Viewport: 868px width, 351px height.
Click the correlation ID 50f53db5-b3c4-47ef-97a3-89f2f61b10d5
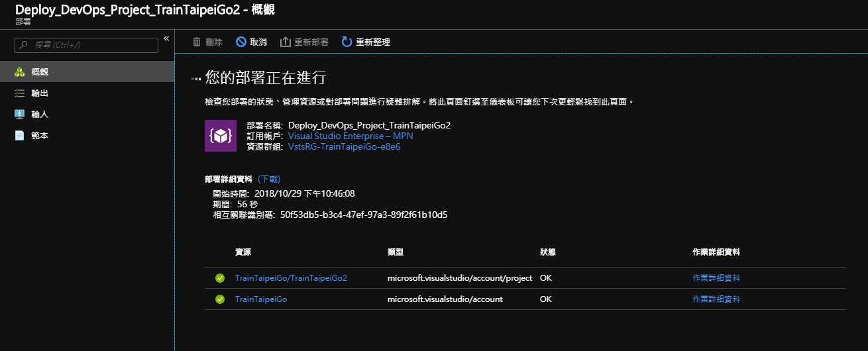364,215
